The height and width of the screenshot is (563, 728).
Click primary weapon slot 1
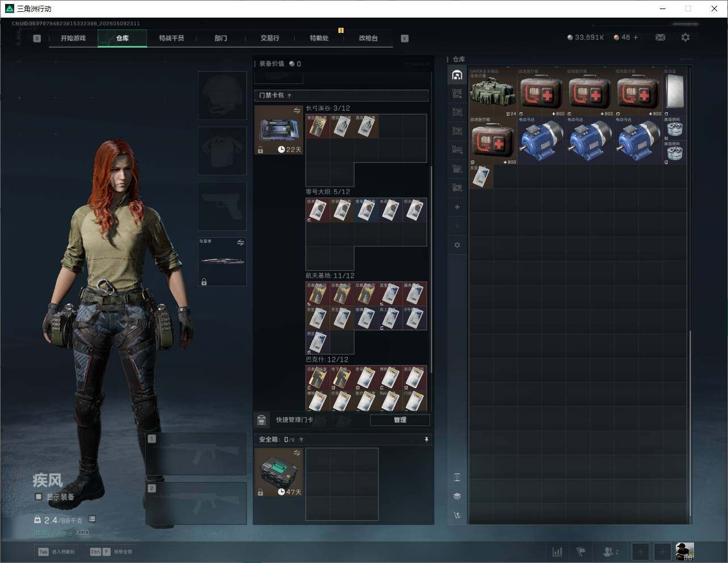click(x=196, y=455)
